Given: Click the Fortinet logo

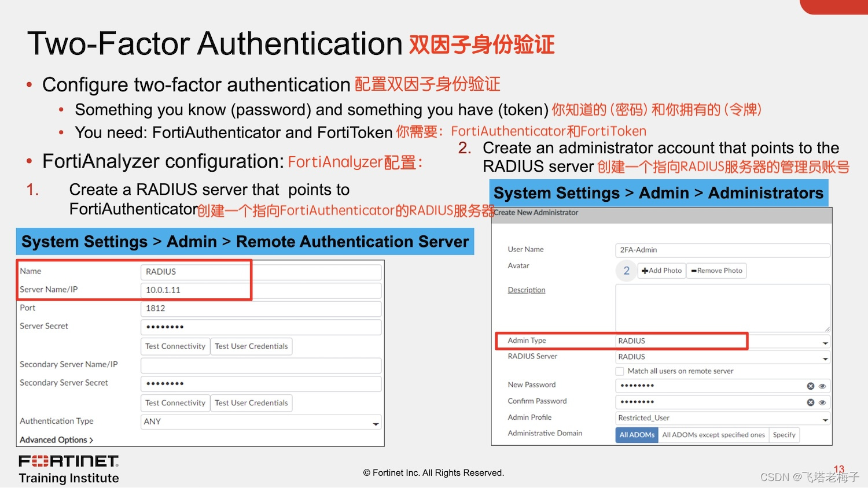Looking at the screenshot, I should pyautogui.click(x=69, y=461).
